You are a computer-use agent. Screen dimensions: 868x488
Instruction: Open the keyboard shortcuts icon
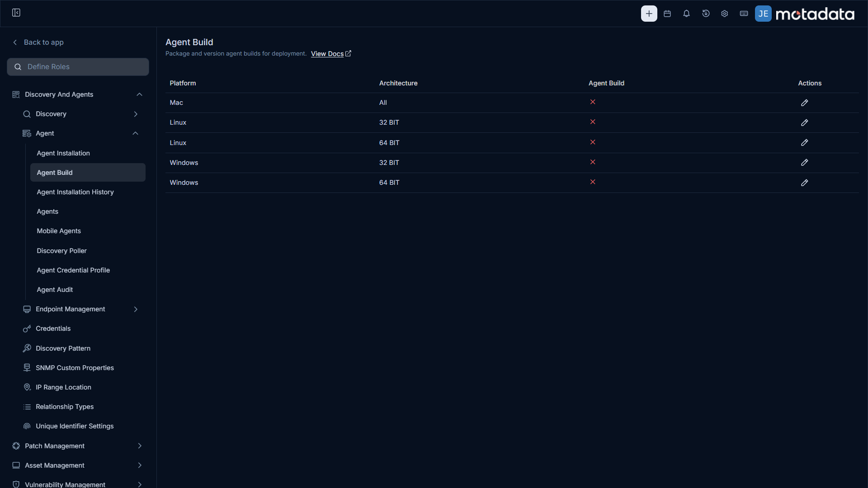pos(744,14)
